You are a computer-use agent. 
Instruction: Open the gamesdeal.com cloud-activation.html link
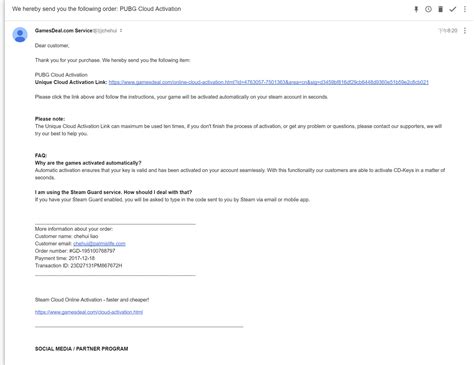89,312
